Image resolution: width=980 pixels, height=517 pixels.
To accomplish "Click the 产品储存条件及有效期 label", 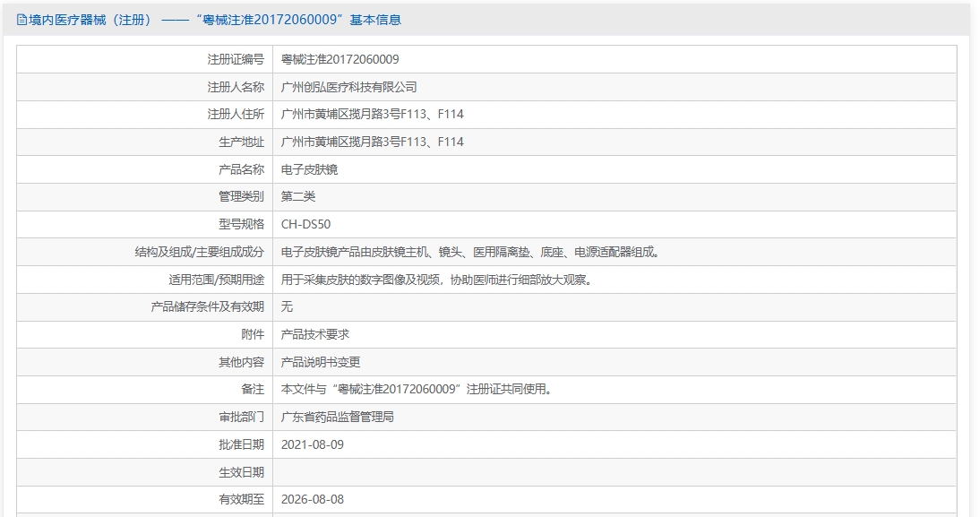I will click(208, 306).
